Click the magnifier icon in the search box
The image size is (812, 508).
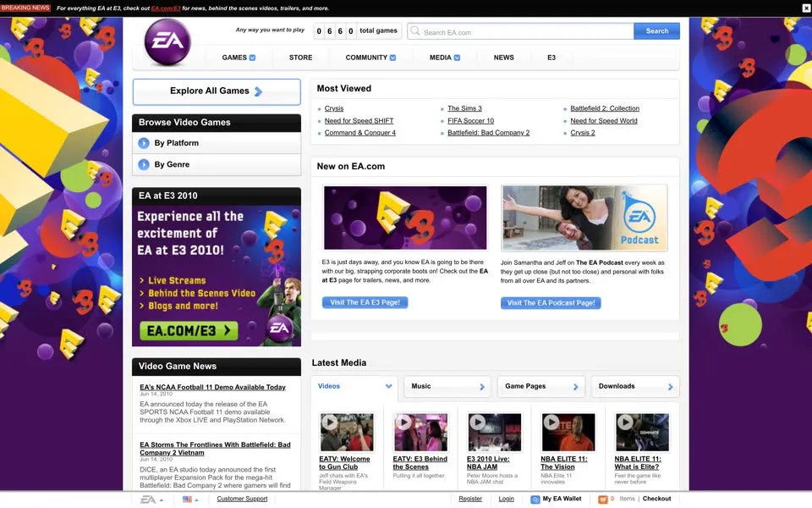click(x=414, y=31)
